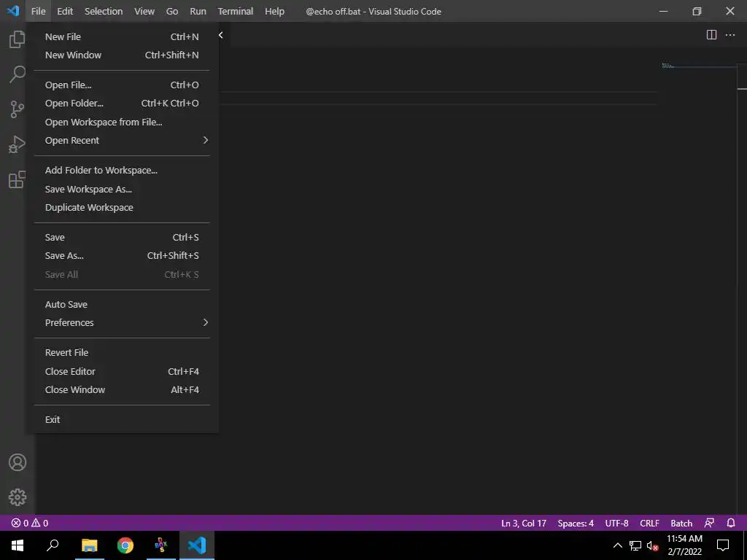747x560 pixels.
Task: Open File Explorer from the taskbar
Action: pyautogui.click(x=89, y=545)
